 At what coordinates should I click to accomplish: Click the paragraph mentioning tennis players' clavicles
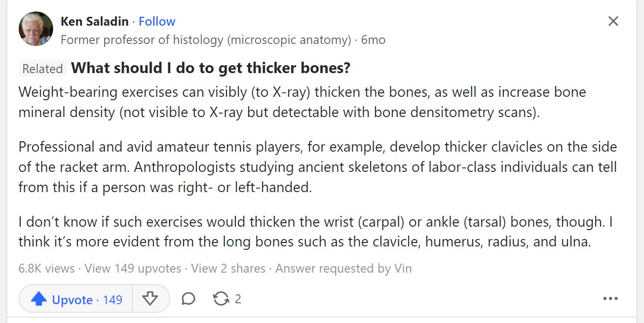click(x=318, y=167)
